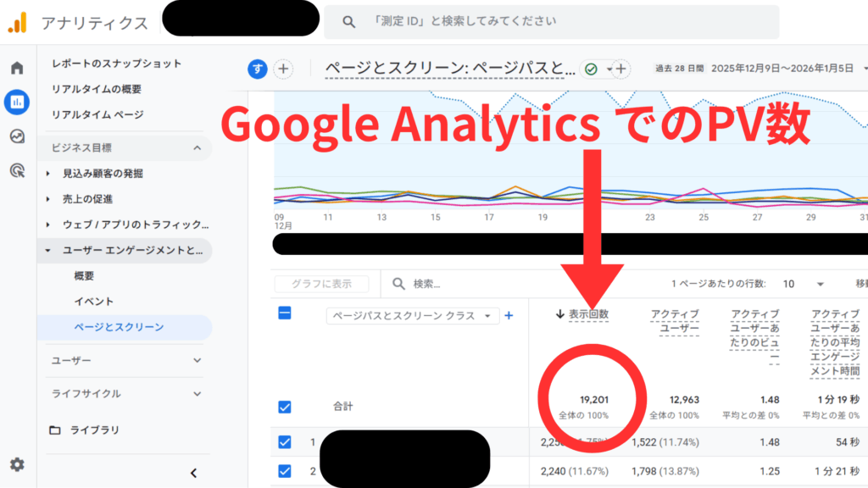Open the Explore icon in left rail
This screenshot has width=868, height=488.
pyautogui.click(x=17, y=136)
